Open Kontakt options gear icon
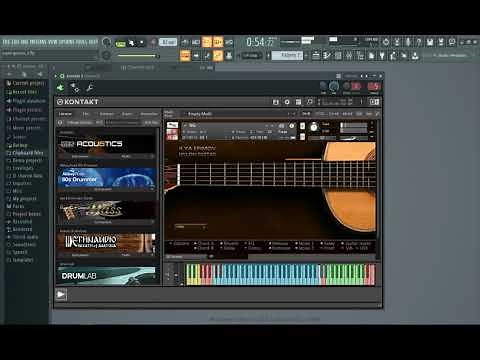The height and width of the screenshot is (360, 480). [x=287, y=102]
